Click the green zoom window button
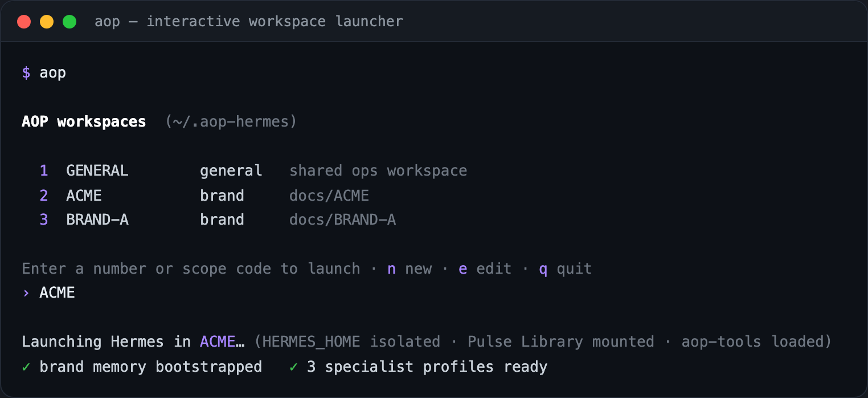 tap(69, 22)
